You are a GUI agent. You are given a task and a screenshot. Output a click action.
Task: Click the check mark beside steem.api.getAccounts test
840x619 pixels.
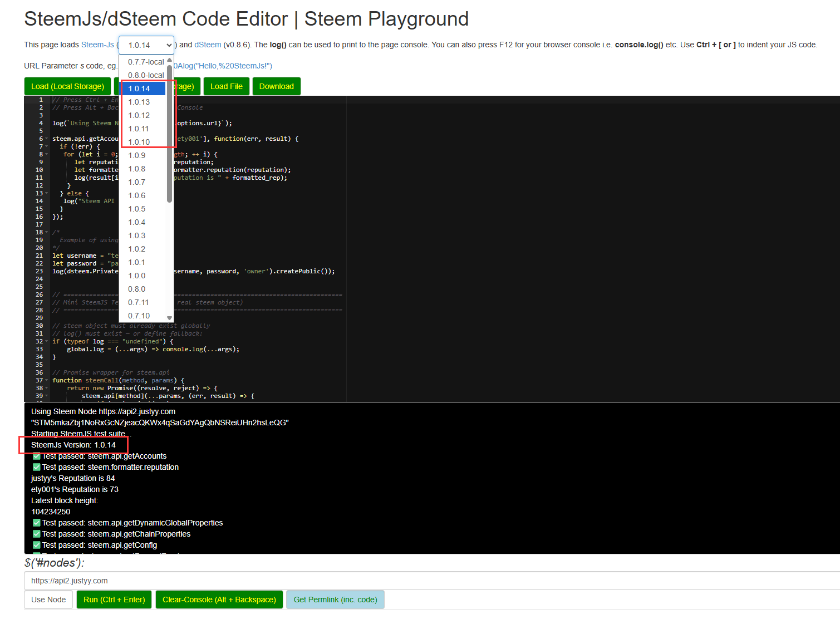36,456
